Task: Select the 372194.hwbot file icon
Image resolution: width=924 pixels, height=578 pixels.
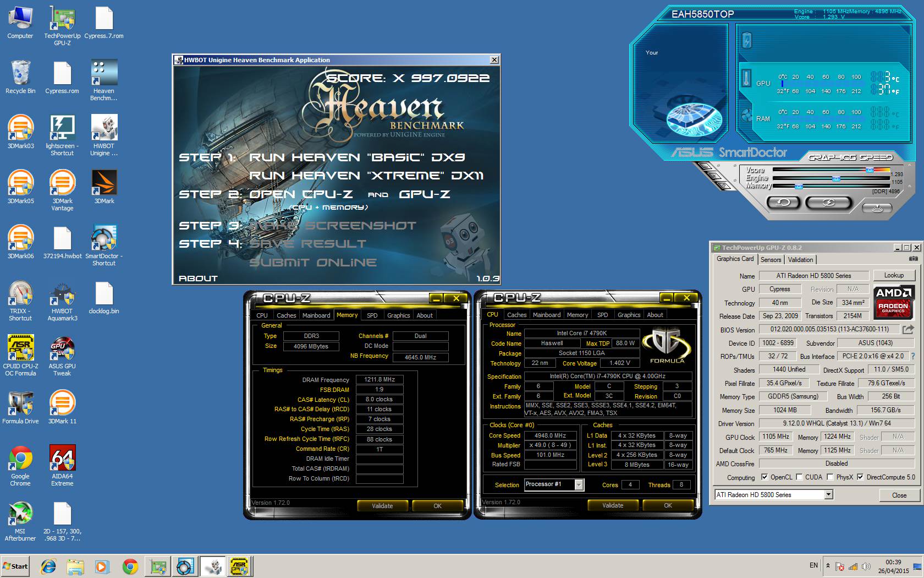Action: [62, 243]
